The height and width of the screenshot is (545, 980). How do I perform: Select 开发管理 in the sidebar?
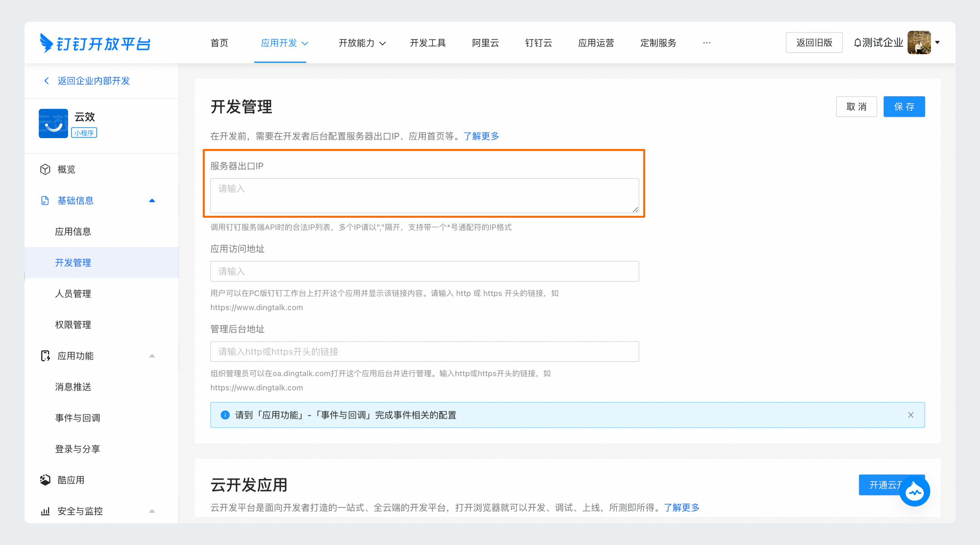101,262
